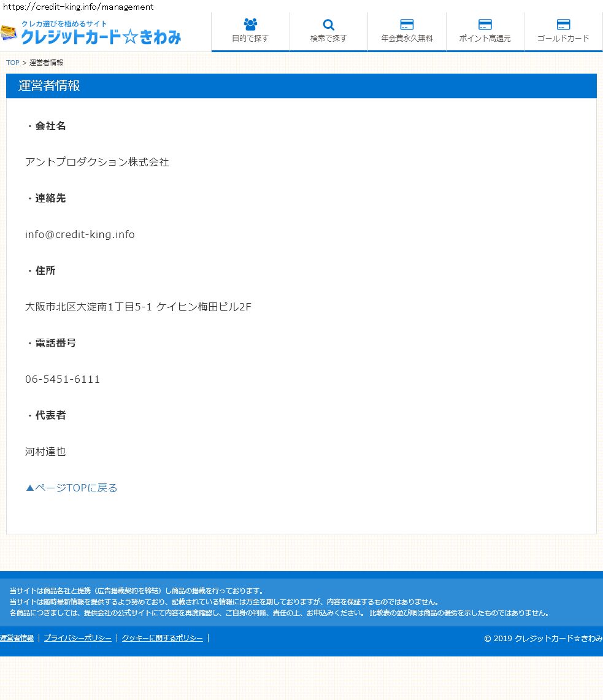Select the ゴールドカード label in navigation

click(563, 38)
